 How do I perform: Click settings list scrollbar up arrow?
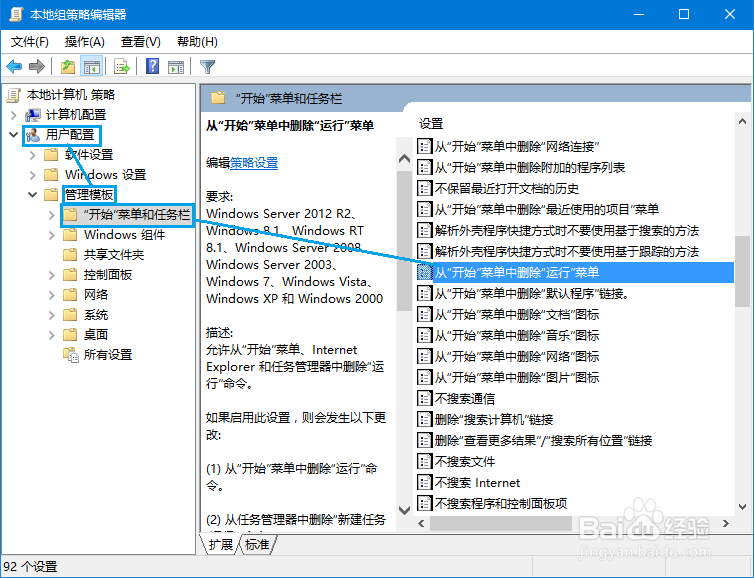click(x=742, y=122)
